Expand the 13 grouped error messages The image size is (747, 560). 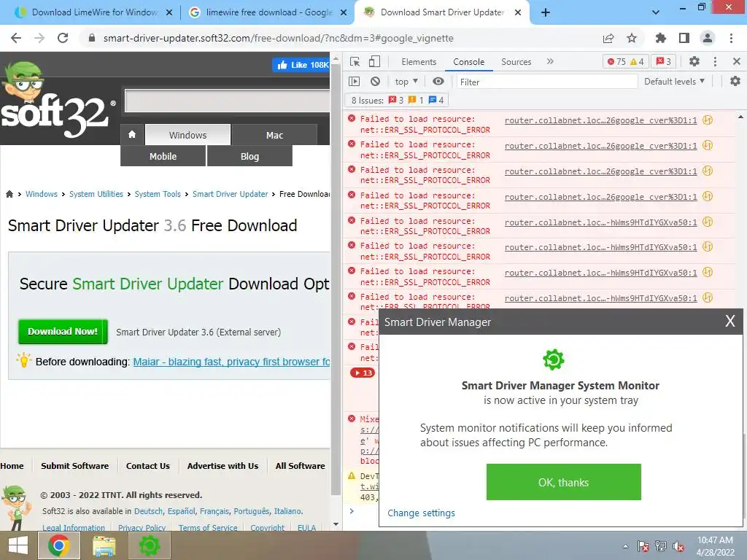pyautogui.click(x=363, y=373)
